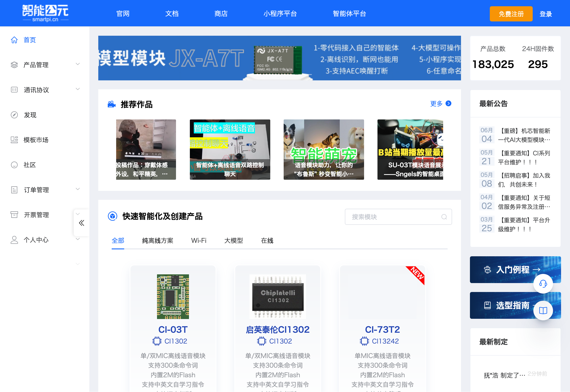This screenshot has width=570, height=392.
Task: Open the 05月08 招聘启事 announcement
Action: coord(515,180)
